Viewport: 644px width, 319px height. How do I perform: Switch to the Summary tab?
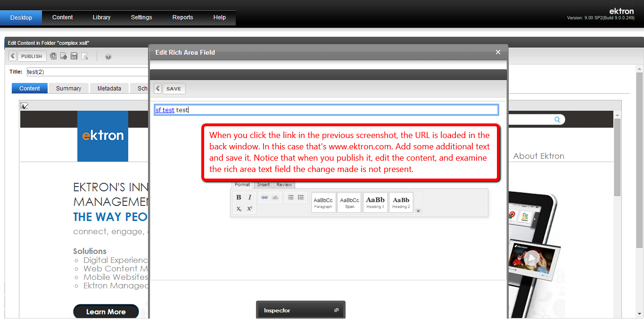point(68,88)
